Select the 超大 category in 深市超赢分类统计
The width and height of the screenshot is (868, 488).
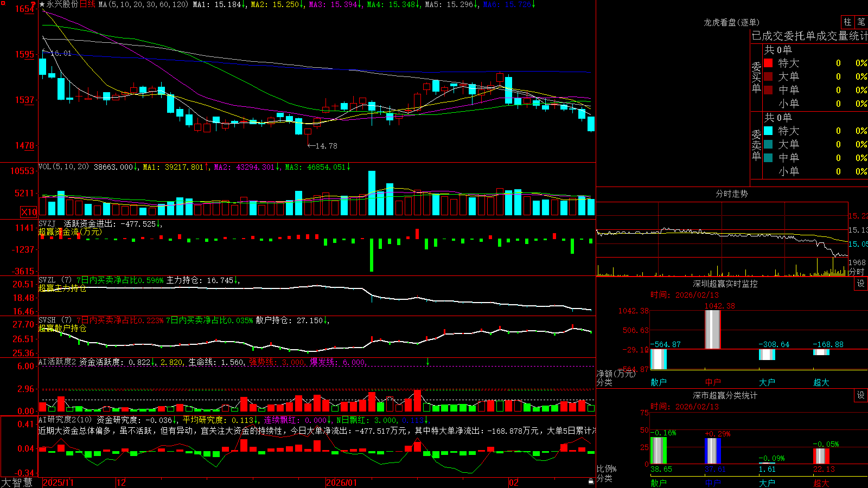coord(821,483)
